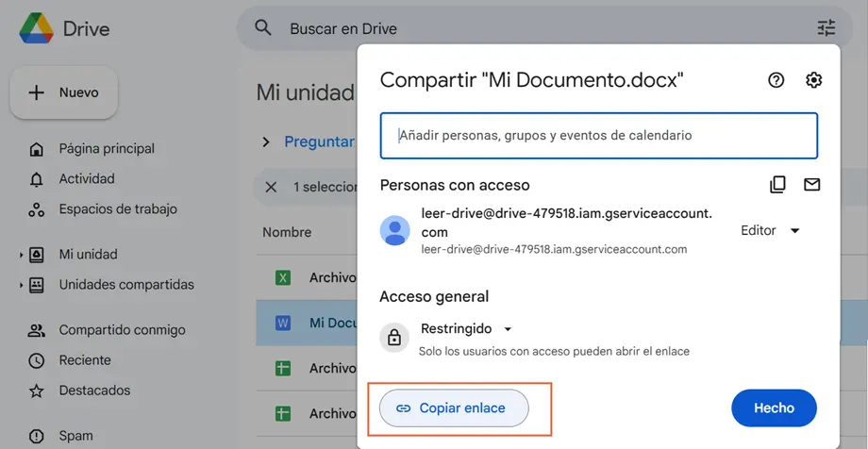868x449 pixels.
Task: Click the last green Sheets file icon
Action: click(x=283, y=413)
